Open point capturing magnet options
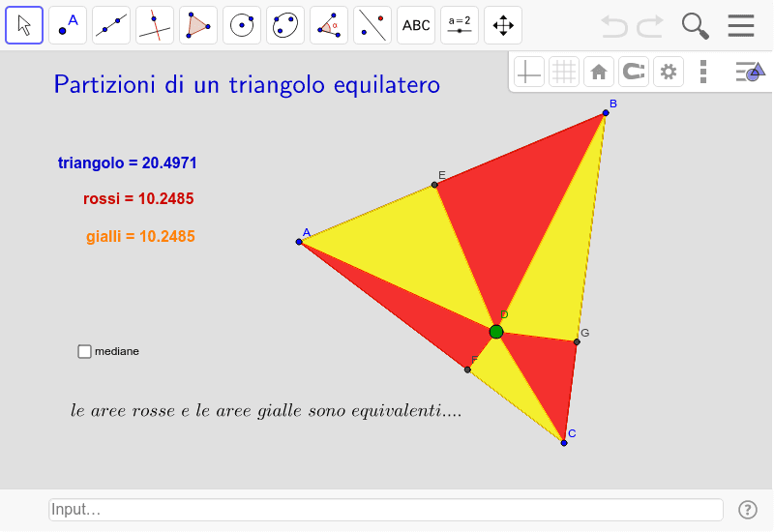 [634, 72]
